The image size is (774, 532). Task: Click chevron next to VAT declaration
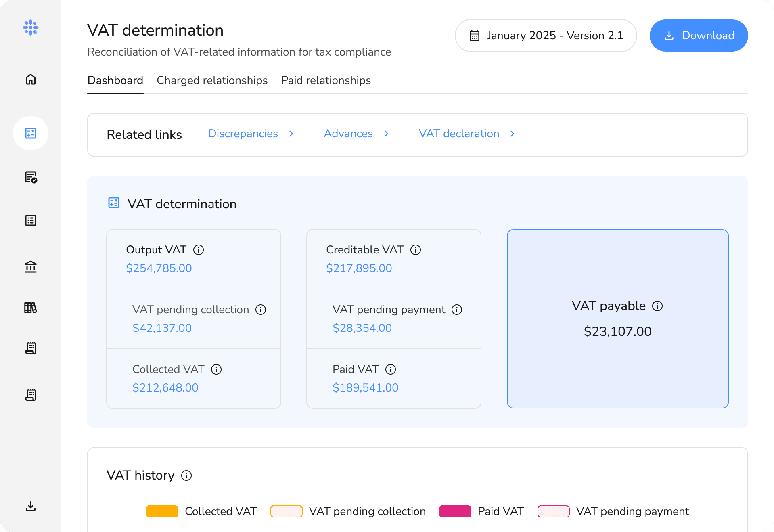coord(513,134)
